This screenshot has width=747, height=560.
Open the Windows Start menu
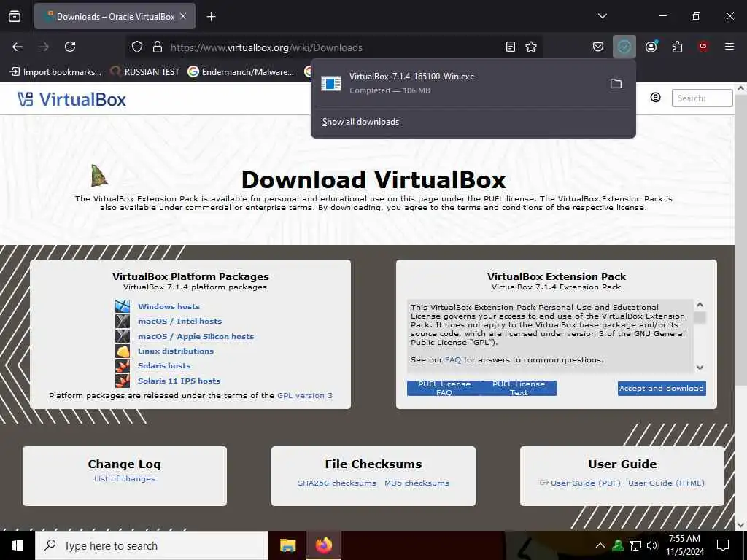point(18,545)
